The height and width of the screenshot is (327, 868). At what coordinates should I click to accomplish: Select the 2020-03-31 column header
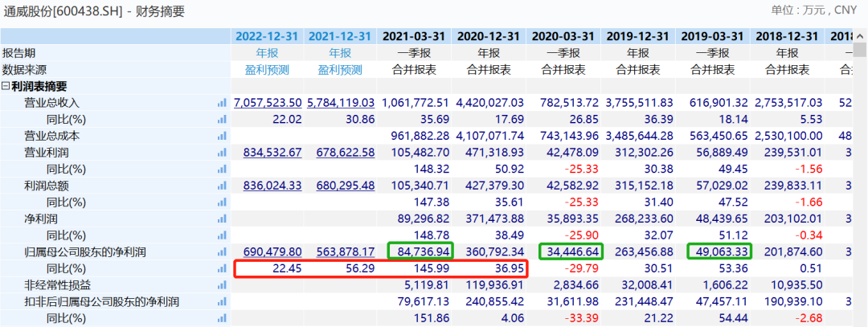pos(563,36)
